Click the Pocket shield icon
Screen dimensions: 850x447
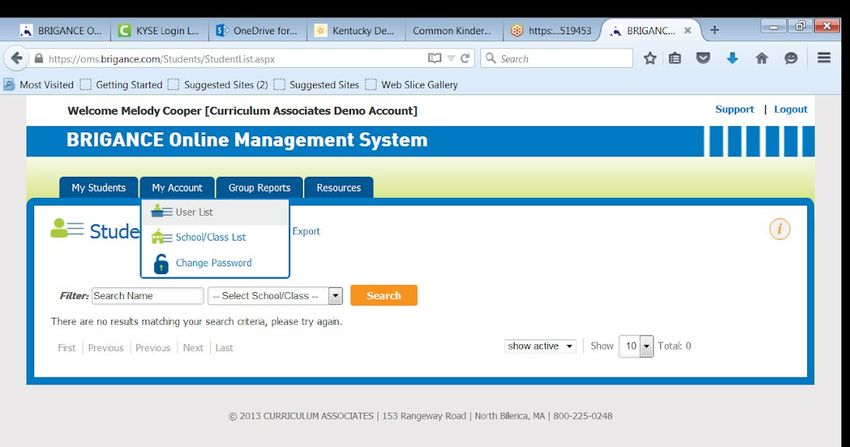(703, 58)
